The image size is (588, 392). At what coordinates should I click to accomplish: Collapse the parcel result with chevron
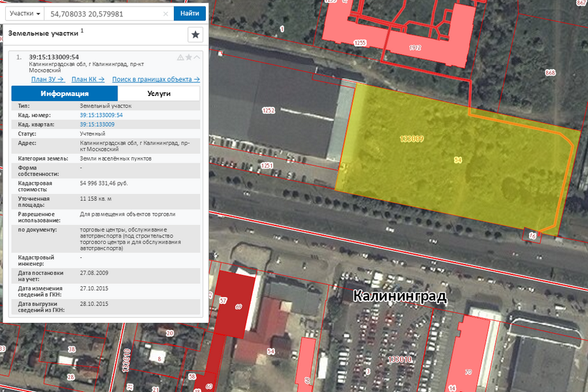pyautogui.click(x=197, y=57)
